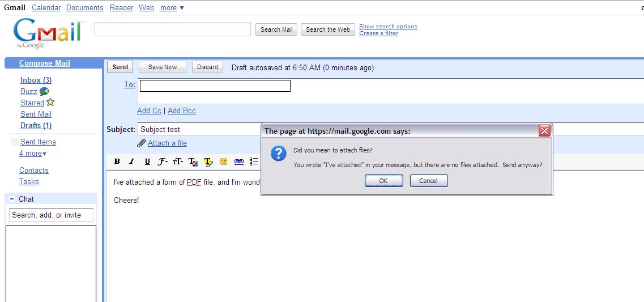The image size is (644, 302).
Task: Click the Cheers! line in message body
Action: tap(126, 200)
